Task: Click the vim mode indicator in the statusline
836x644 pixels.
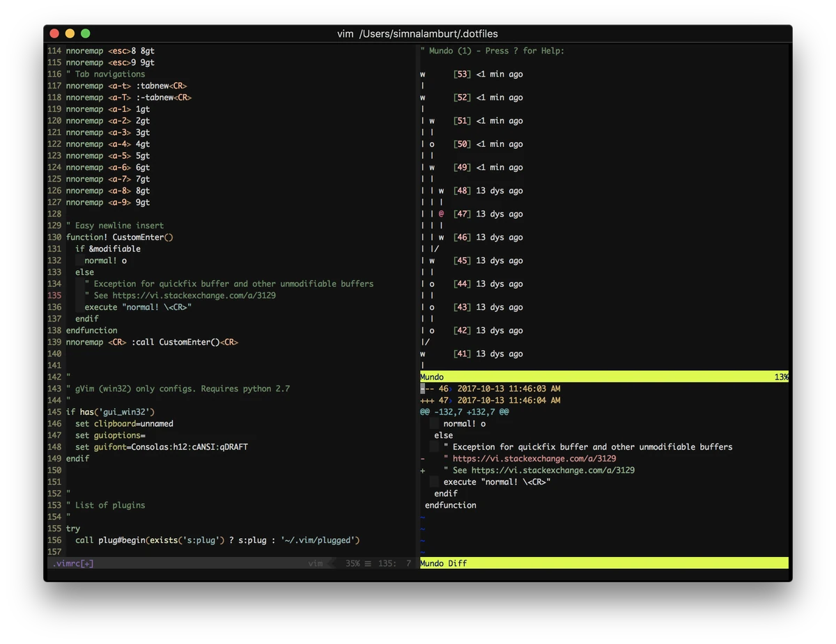Action: coord(315,563)
